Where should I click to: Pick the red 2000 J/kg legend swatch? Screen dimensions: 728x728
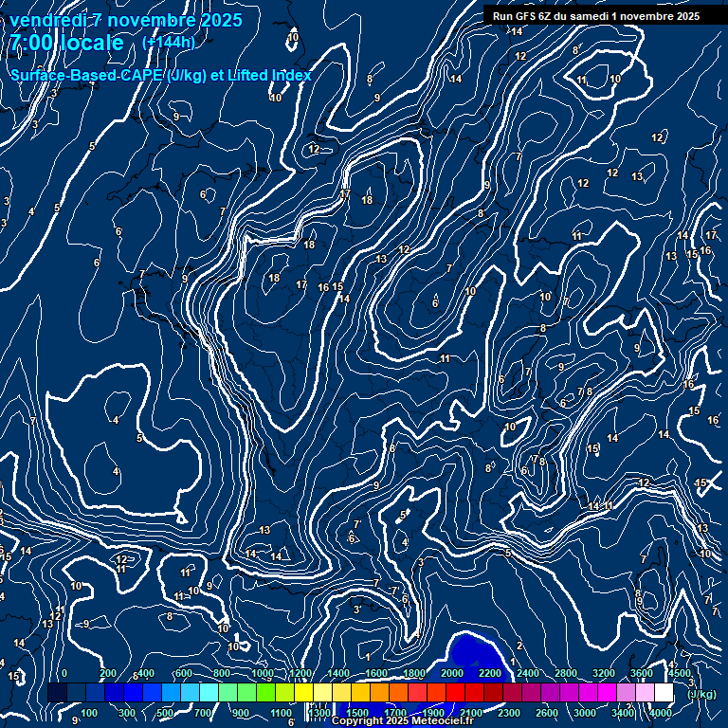coord(455,694)
